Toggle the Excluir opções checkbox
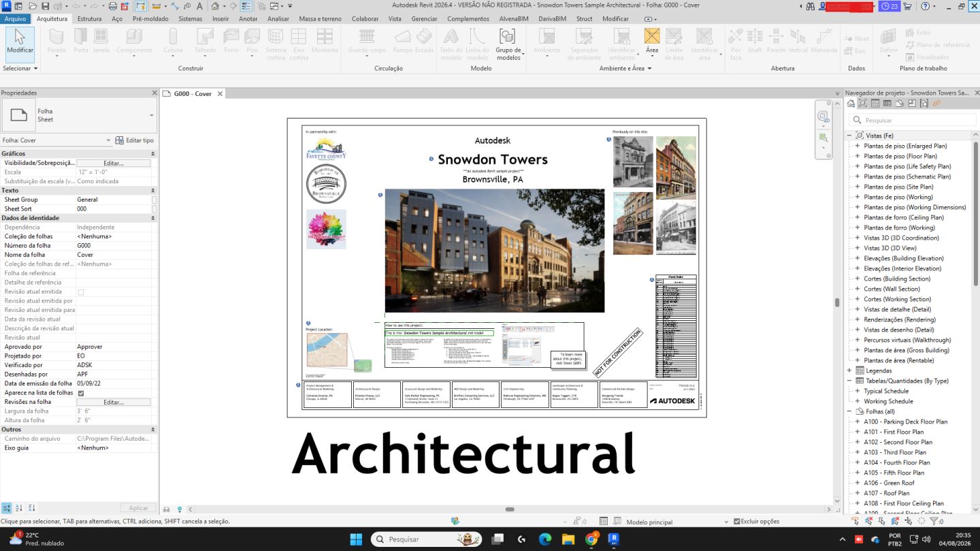 click(x=736, y=522)
